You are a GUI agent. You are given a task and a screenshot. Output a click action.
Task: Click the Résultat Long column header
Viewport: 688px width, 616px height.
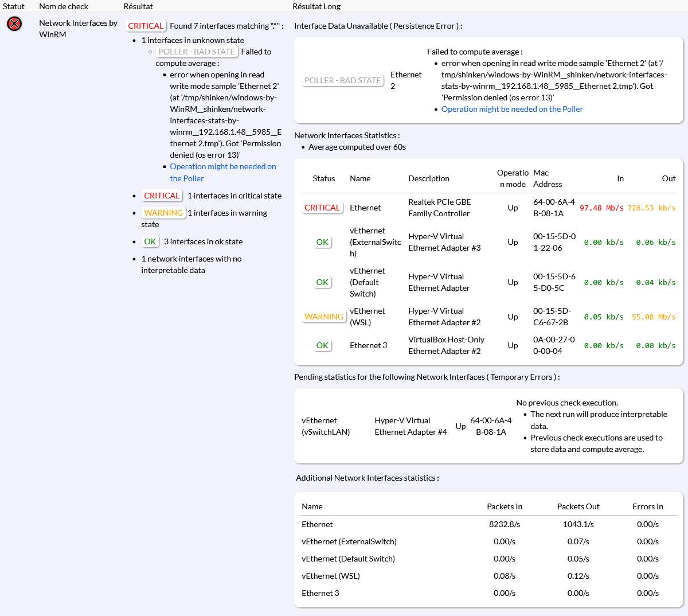316,6
